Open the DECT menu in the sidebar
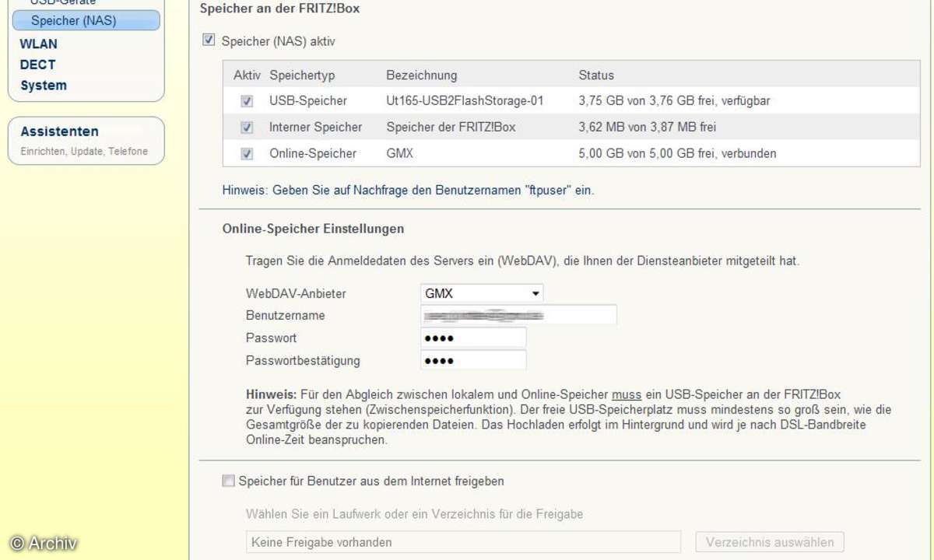The height and width of the screenshot is (560, 934). pos(38,65)
